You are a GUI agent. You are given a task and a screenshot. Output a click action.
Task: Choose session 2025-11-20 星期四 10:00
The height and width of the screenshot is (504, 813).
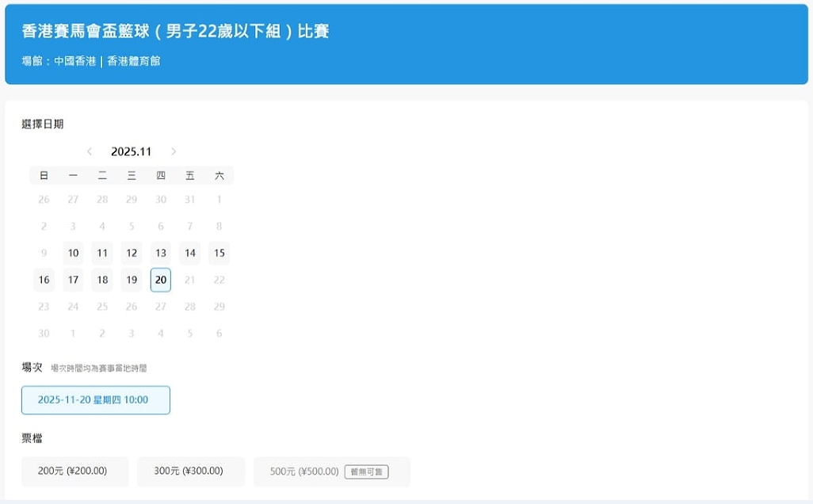pyautogui.click(x=95, y=400)
